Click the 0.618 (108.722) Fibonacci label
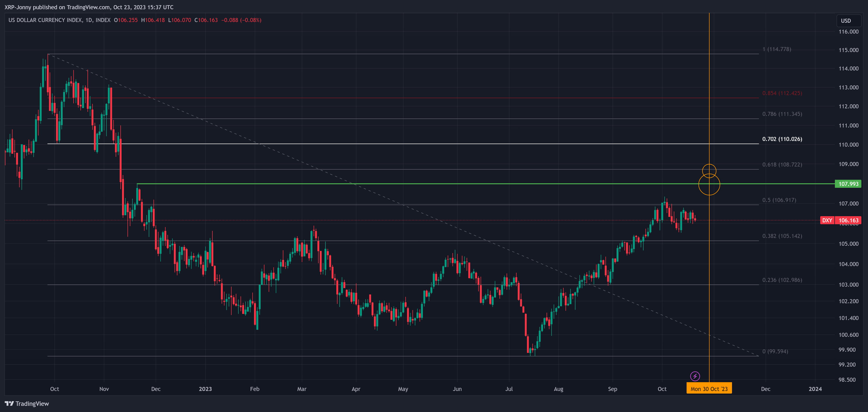This screenshot has width=868, height=412. click(782, 164)
